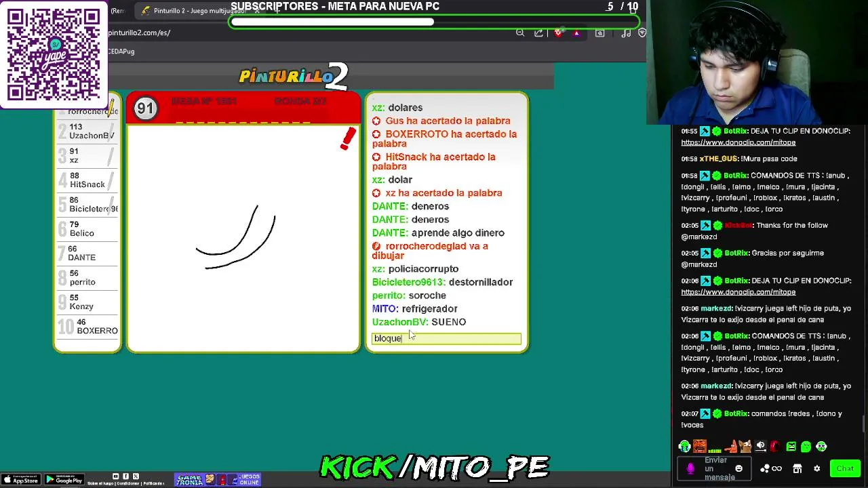
Task: Select the speaker volume emote
Action: (x=761, y=446)
